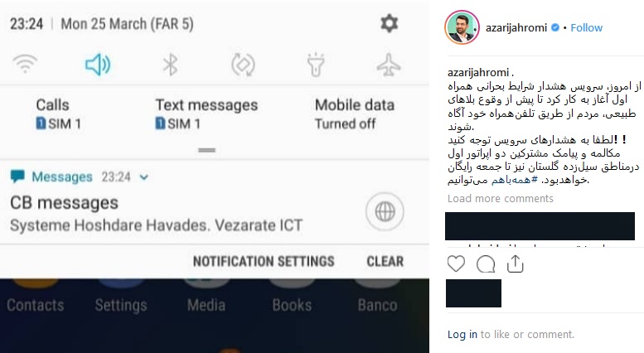The image size is (644, 353).
Task: Tap the auto-rotate icon
Action: point(243,65)
